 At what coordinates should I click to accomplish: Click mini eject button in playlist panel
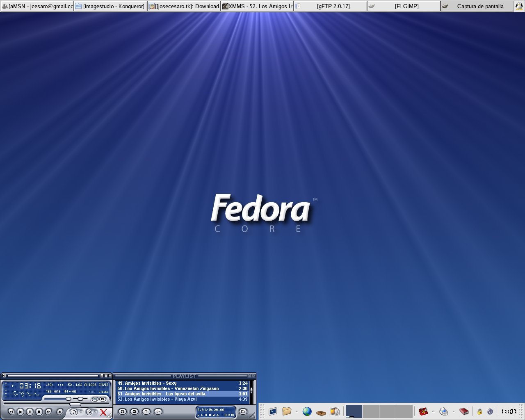click(x=218, y=415)
